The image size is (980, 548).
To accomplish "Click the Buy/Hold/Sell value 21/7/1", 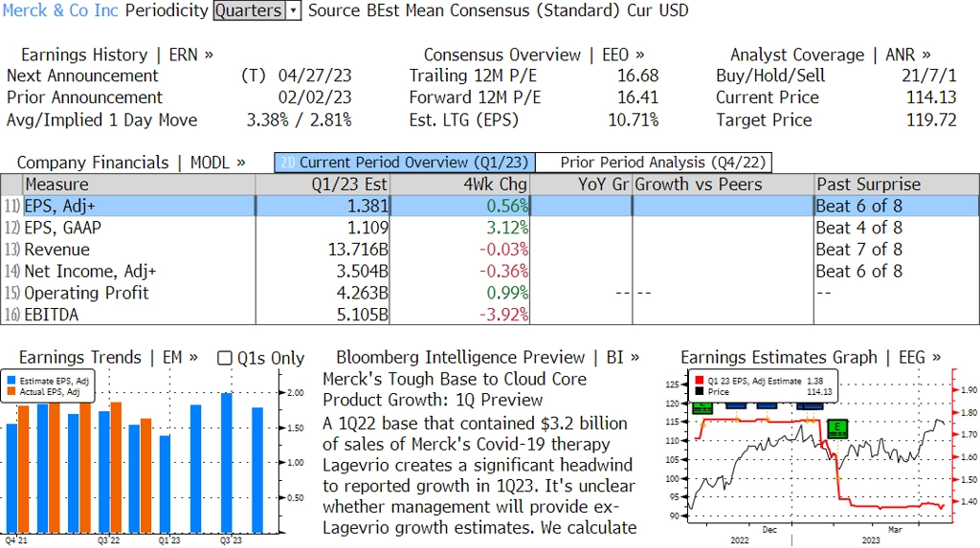I will tap(928, 76).
